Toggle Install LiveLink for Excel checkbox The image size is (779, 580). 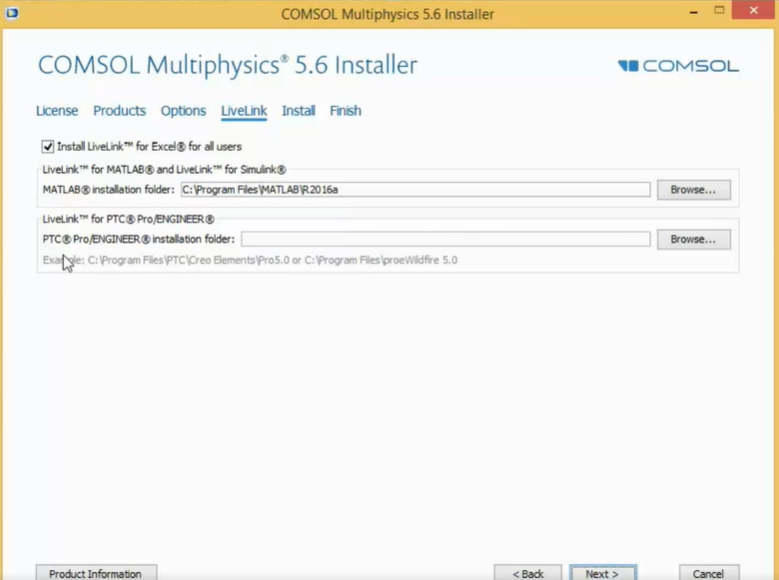[x=48, y=147]
